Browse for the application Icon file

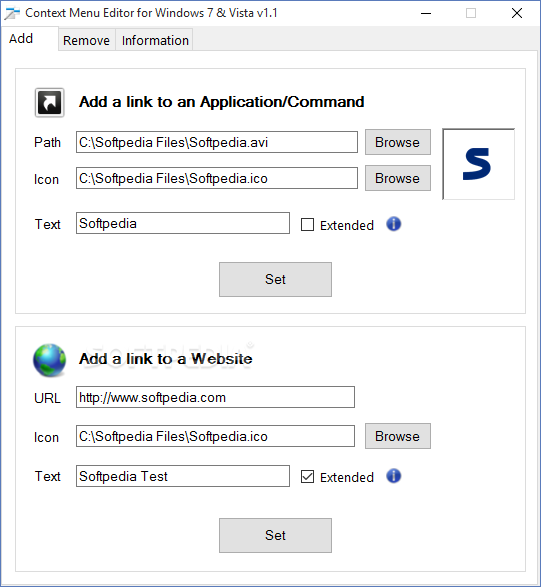coord(398,178)
